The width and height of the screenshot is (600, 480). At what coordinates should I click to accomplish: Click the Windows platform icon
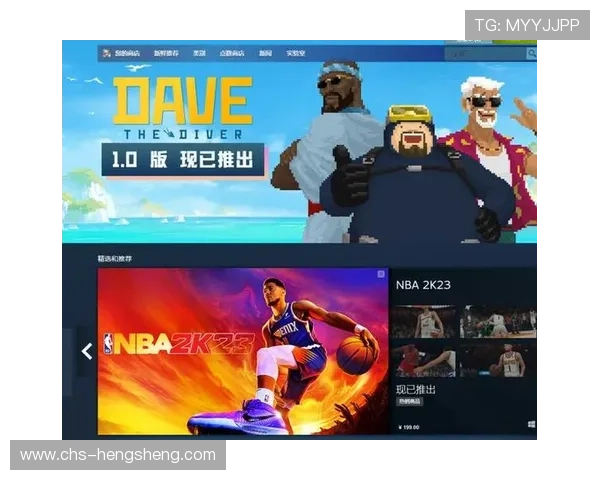pos(532,424)
